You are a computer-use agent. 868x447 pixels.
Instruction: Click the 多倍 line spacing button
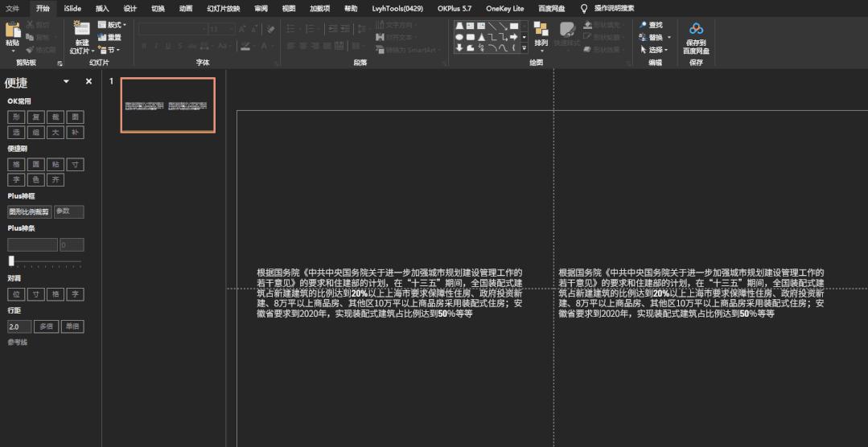(x=45, y=327)
